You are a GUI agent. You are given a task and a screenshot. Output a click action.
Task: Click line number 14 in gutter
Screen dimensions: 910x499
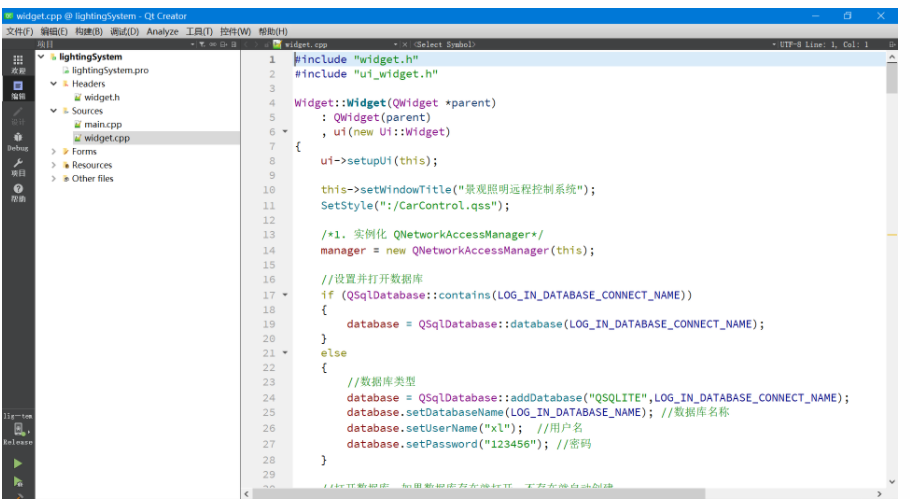[x=269, y=250]
